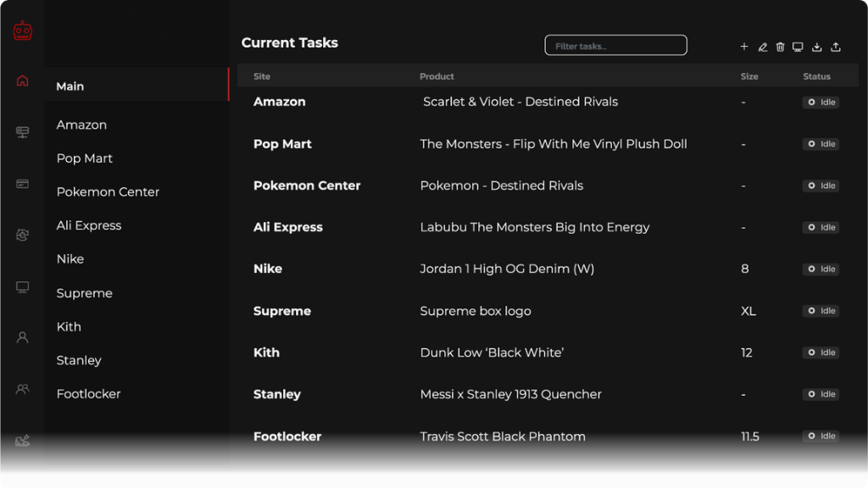Image resolution: width=868 pixels, height=489 pixels.
Task: Click the red robot logo icon
Action: (23, 31)
